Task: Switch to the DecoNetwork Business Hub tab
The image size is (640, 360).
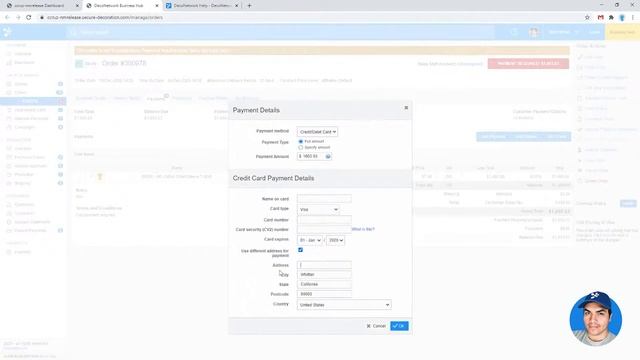Action: (x=122, y=6)
